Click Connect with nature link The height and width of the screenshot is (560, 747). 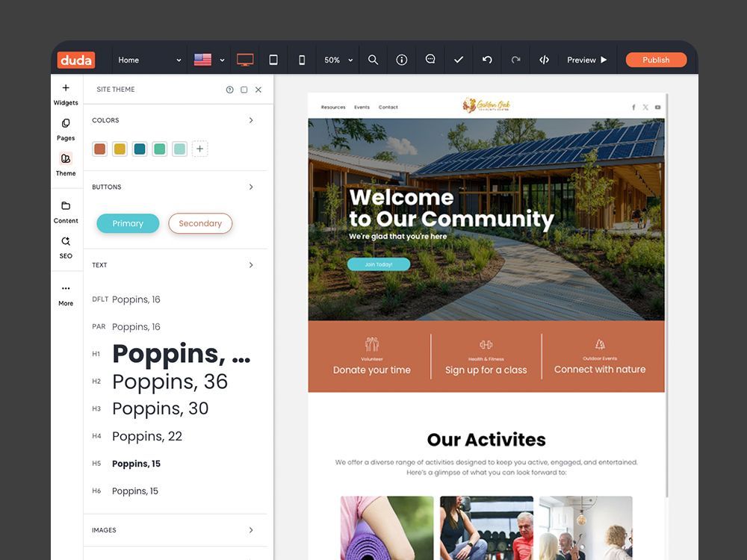600,370
